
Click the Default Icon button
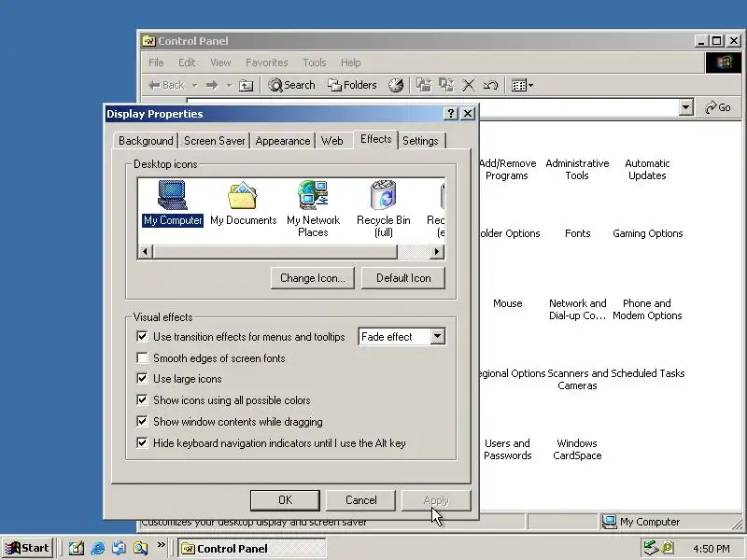pyautogui.click(x=403, y=278)
